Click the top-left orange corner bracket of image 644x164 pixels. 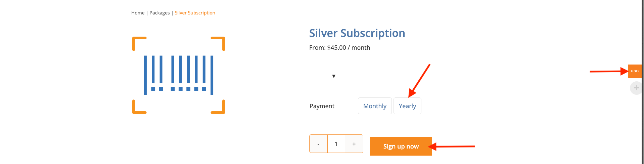(x=139, y=43)
